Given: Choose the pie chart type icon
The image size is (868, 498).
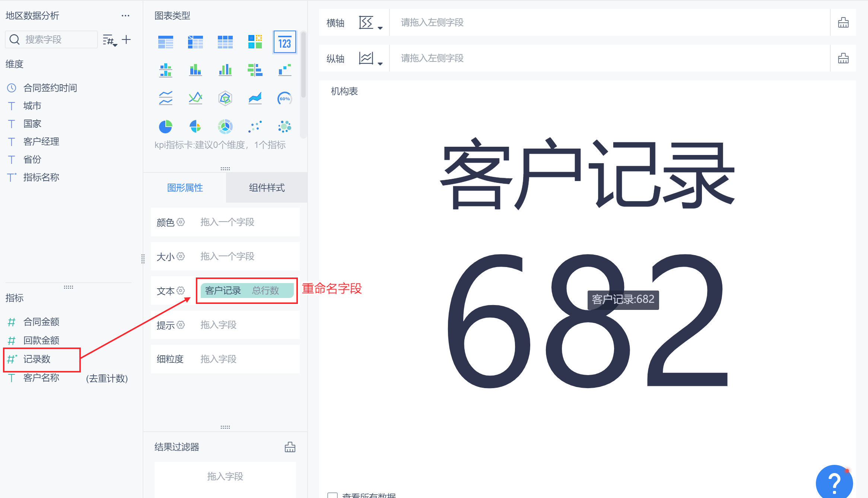Looking at the screenshot, I should click(165, 127).
